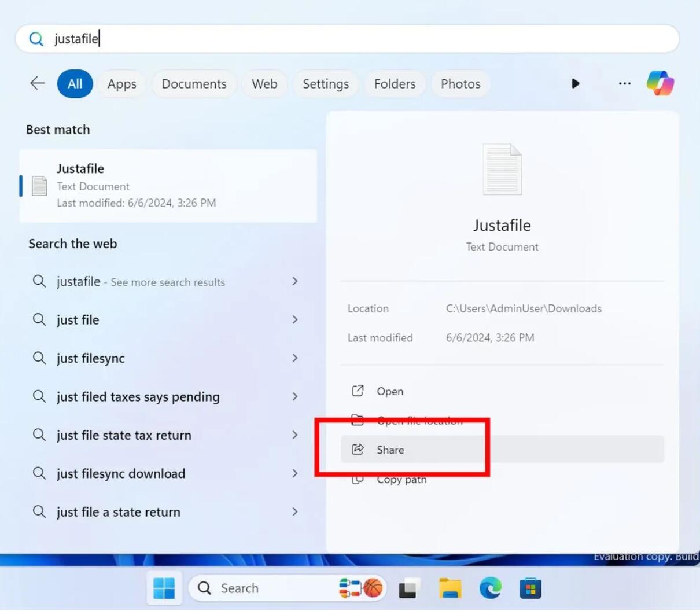The image size is (700, 611).
Task: Switch to the Photos filter tab
Action: click(x=460, y=83)
